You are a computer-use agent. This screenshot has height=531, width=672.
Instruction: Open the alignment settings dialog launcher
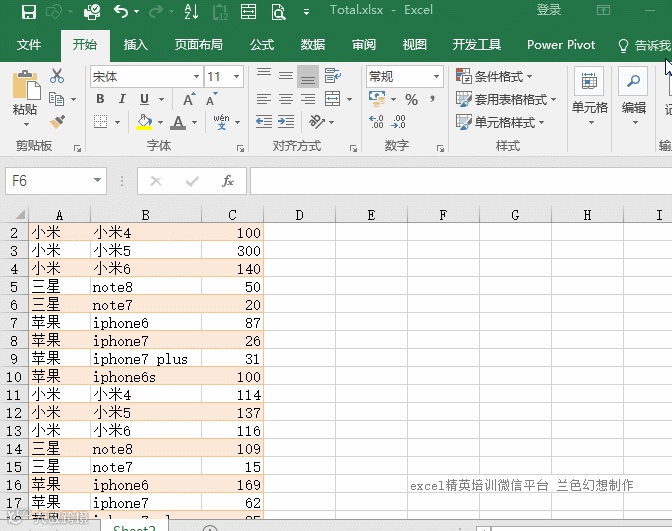pyautogui.click(x=353, y=148)
